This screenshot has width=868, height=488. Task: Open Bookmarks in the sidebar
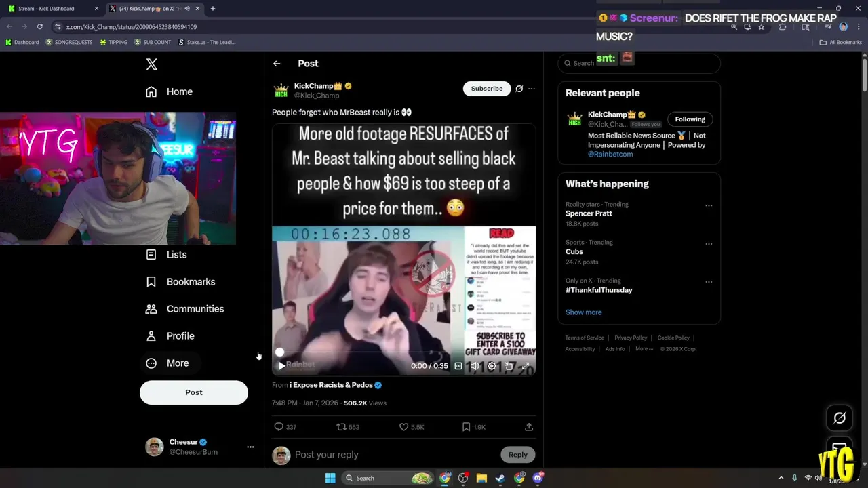tap(181, 282)
